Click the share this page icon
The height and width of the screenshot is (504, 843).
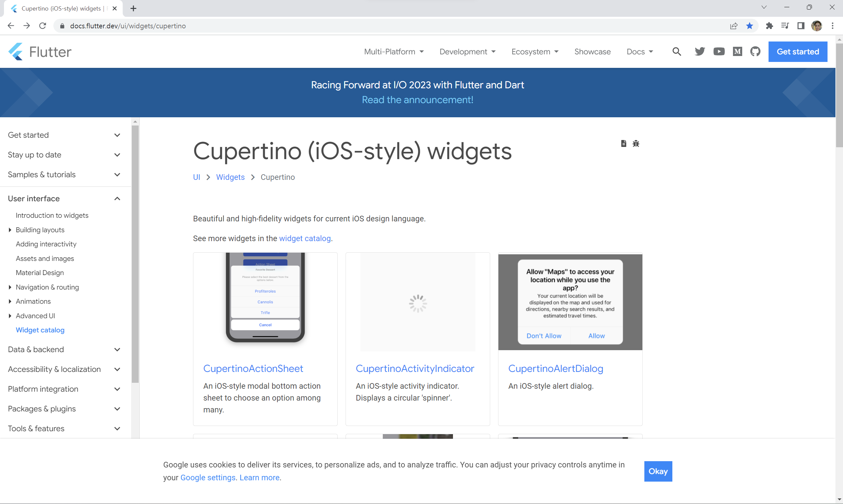click(734, 26)
